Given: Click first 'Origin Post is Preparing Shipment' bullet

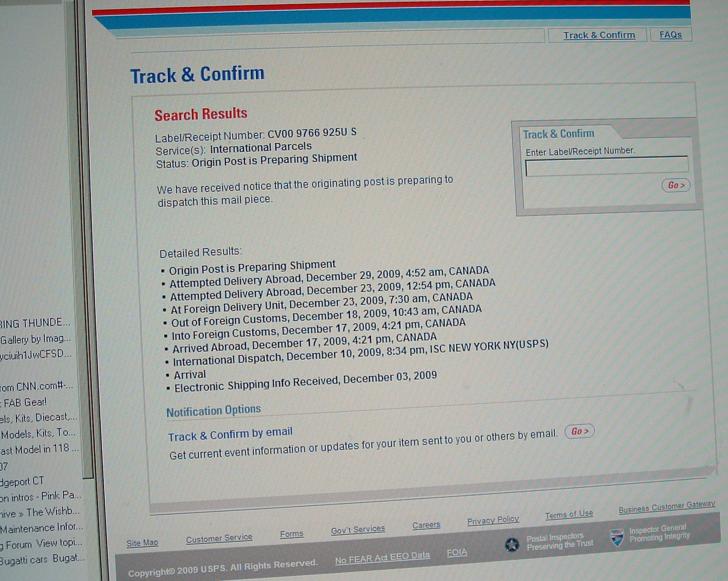Looking at the screenshot, I should point(252,267).
